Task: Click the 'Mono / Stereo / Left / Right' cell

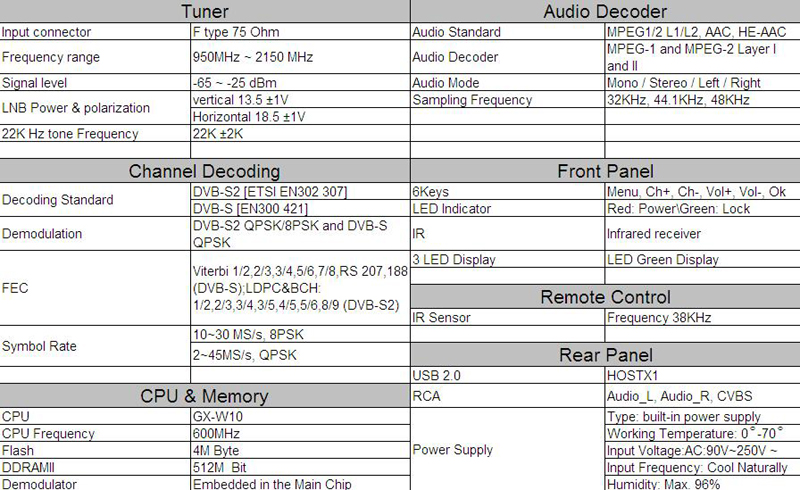Action: coord(703,83)
